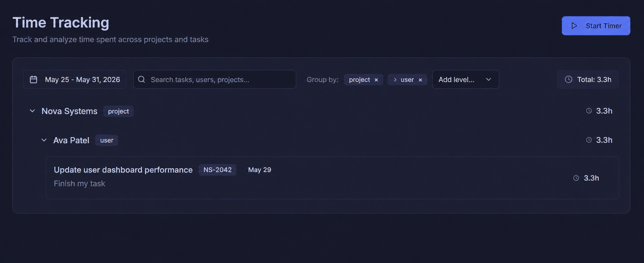644x263 pixels.
Task: Click the Time Tracking page heading
Action: [x=61, y=23]
